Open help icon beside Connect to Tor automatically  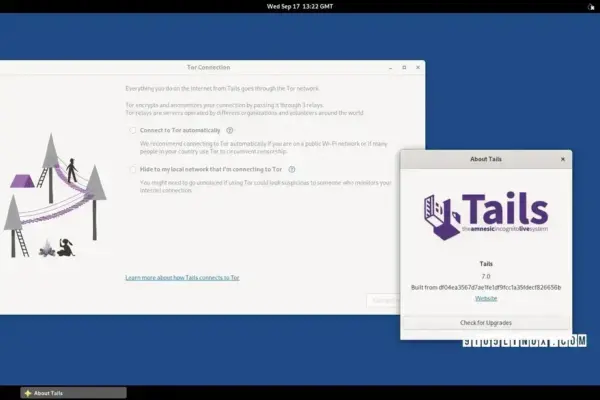(230, 131)
